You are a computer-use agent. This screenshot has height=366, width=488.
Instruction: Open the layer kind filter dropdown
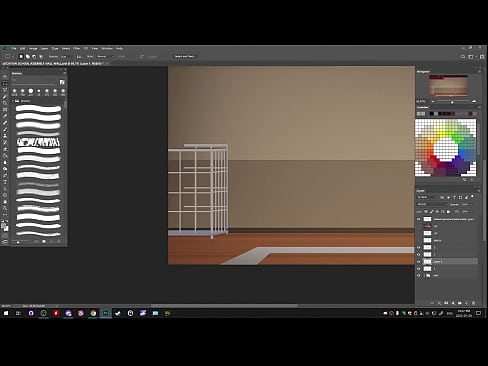[431, 197]
